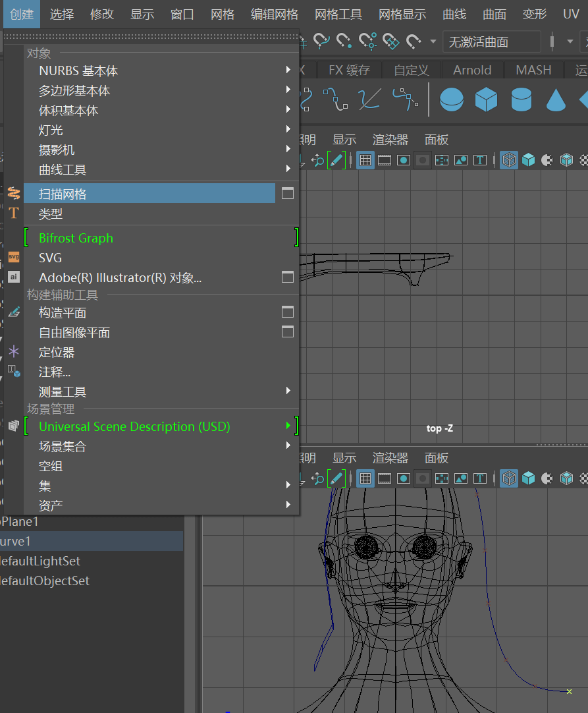Click the orange T type icon

[x=14, y=213]
